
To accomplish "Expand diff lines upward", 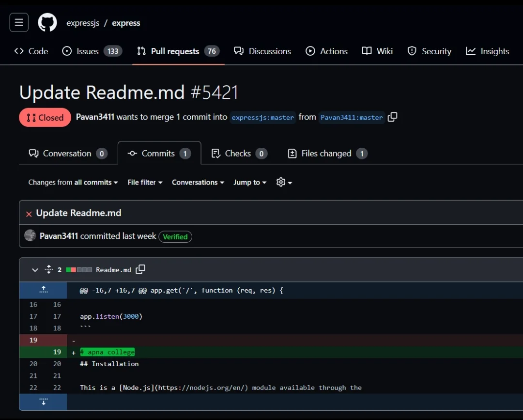I will click(43, 290).
